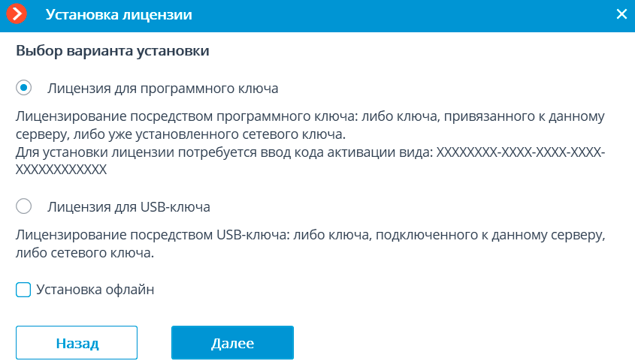Click the "Лицензия для программного ключа" label
Screen dimensions: 635x364
[x=162, y=89]
